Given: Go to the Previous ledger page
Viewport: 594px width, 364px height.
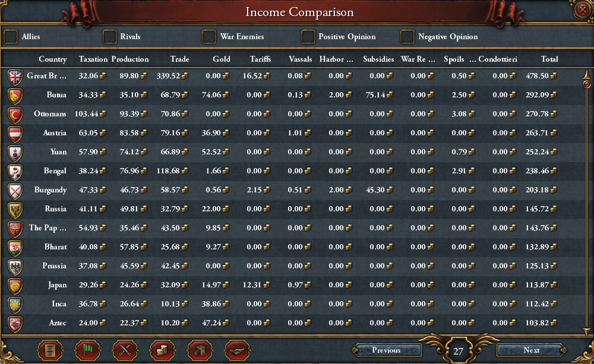Looking at the screenshot, I should (387, 350).
